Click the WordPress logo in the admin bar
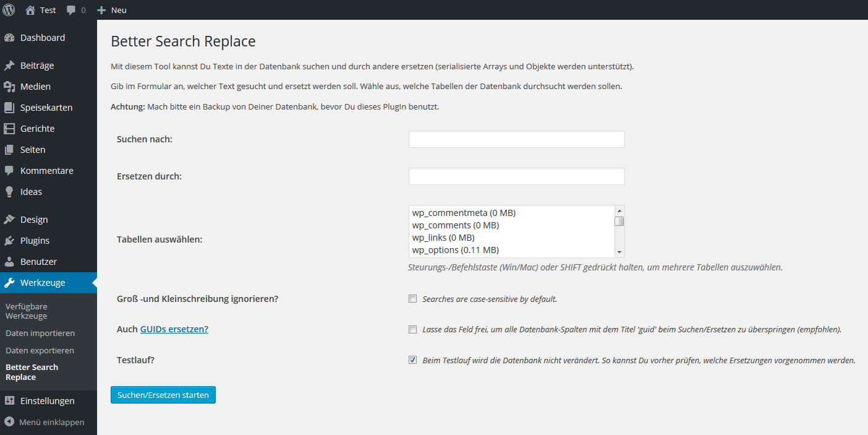This screenshot has height=435, width=868. [x=8, y=9]
